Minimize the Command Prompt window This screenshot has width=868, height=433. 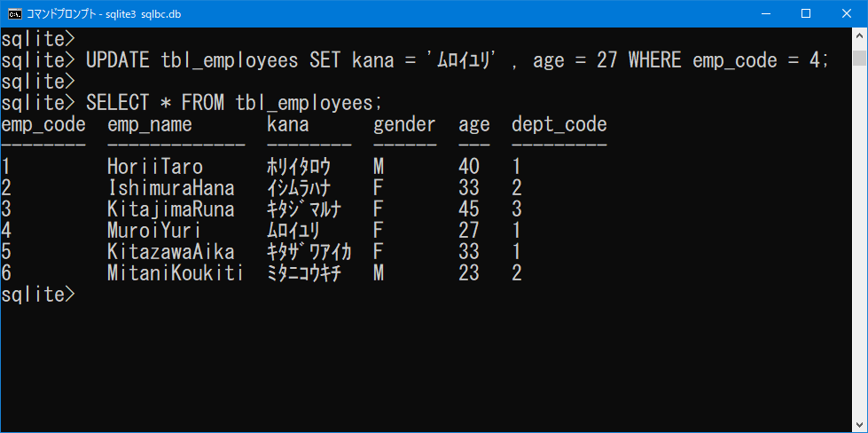click(x=768, y=14)
